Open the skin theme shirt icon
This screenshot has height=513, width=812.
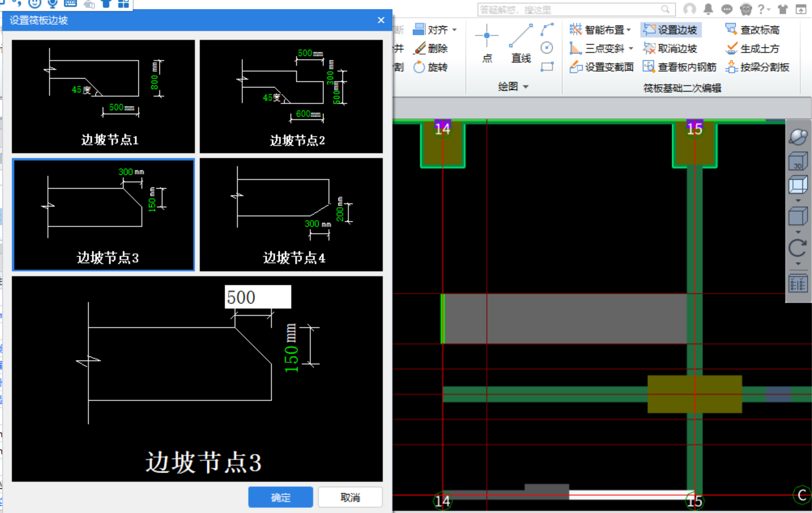[783, 9]
